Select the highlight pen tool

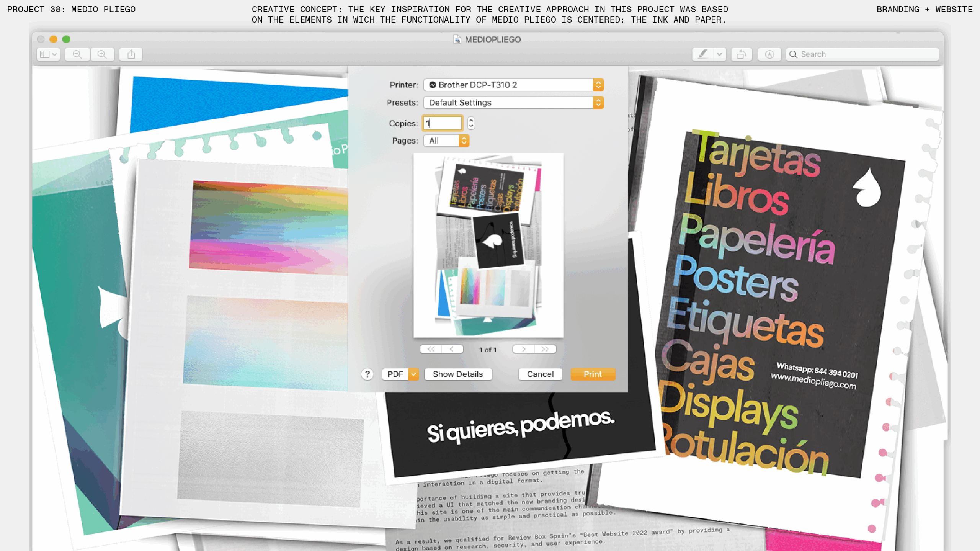coord(703,54)
